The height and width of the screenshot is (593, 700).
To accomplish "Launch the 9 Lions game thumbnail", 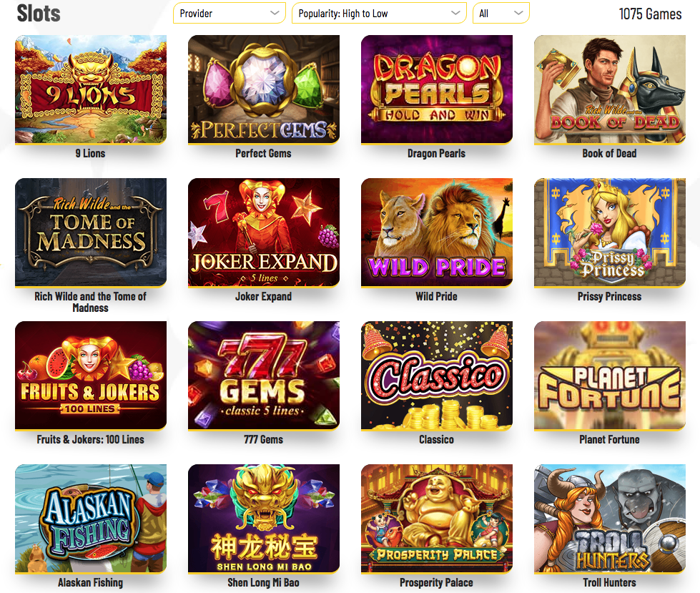I will 91,89.
